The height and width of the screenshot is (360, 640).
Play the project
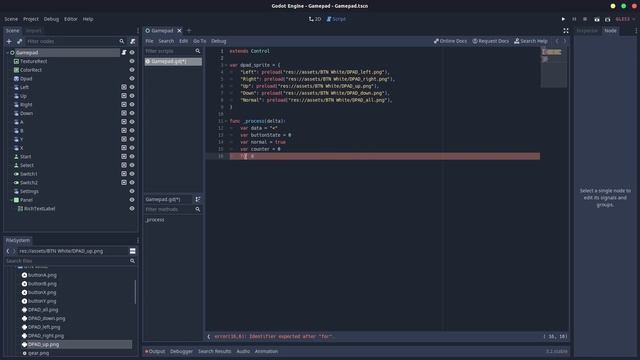pos(563,19)
